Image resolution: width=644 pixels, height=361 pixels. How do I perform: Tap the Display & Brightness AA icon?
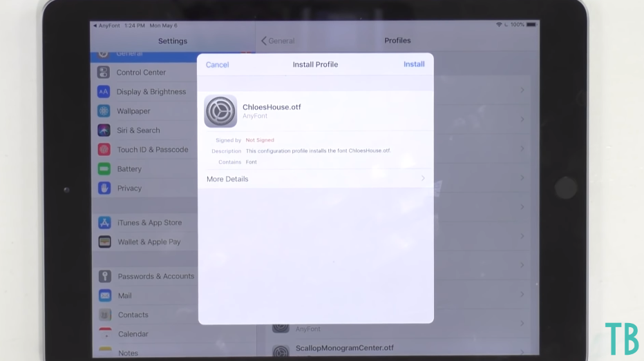104,92
